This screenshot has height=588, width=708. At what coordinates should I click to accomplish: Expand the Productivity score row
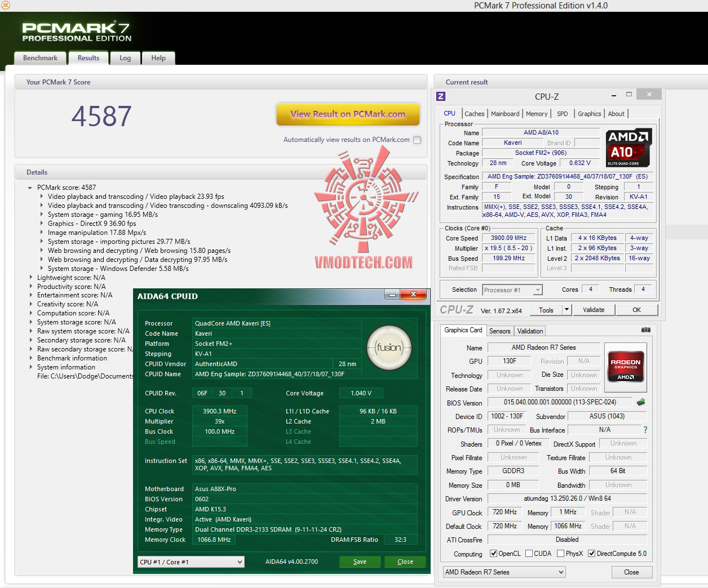[x=31, y=287]
